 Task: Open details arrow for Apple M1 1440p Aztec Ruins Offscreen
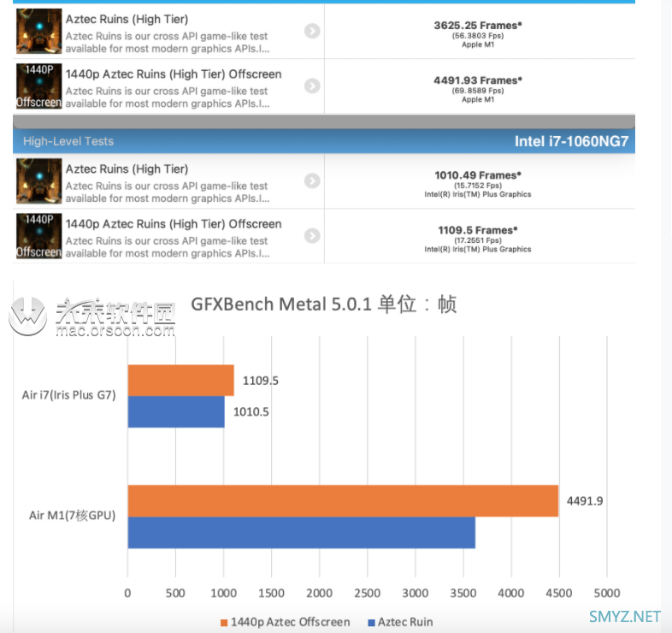click(x=312, y=86)
